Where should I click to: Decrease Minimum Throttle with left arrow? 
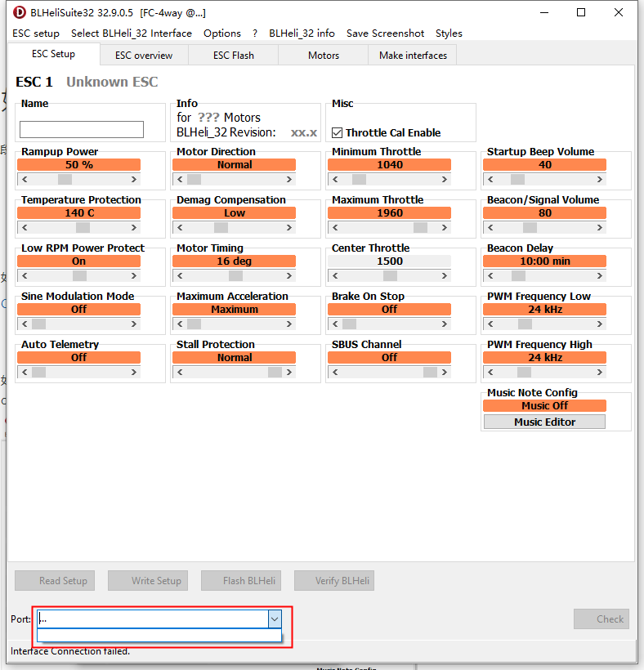tap(335, 180)
